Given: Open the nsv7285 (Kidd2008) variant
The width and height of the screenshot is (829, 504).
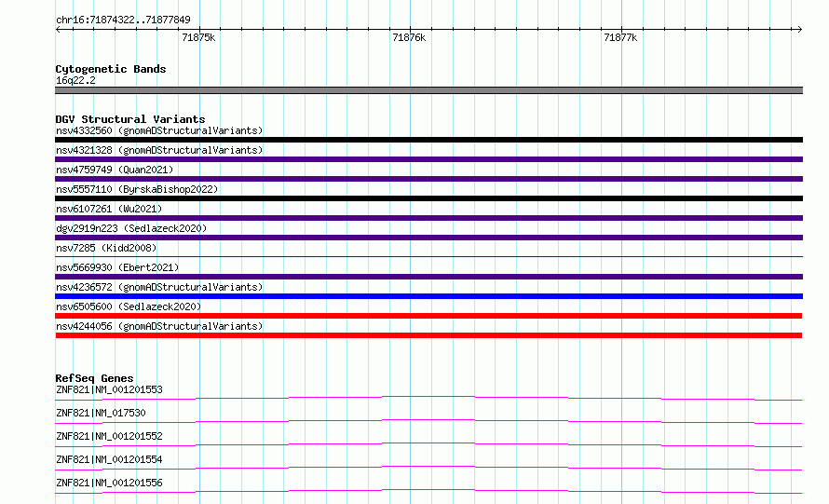Looking at the screenshot, I should click(106, 248).
